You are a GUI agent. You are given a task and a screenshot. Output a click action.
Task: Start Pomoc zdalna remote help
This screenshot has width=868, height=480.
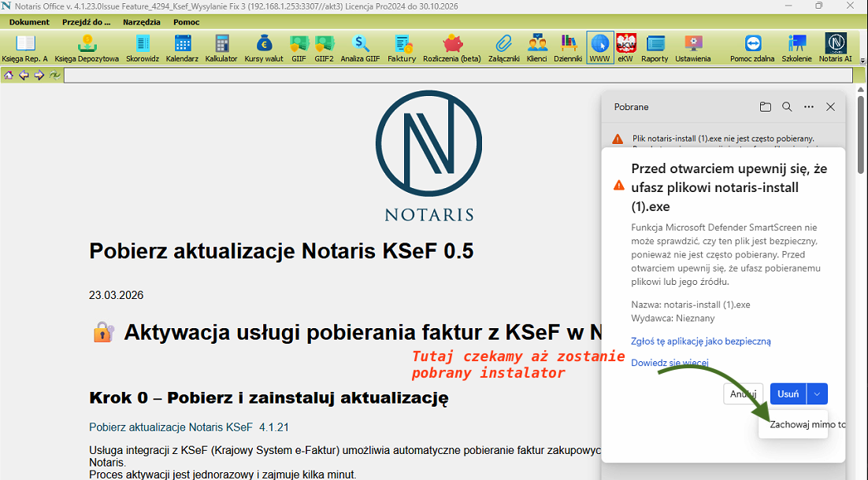pos(752,48)
